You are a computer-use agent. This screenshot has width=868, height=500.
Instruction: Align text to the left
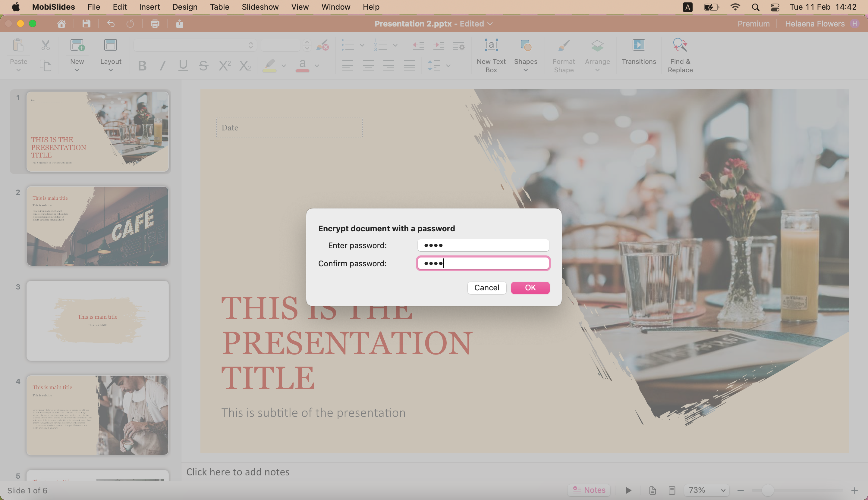pos(348,65)
